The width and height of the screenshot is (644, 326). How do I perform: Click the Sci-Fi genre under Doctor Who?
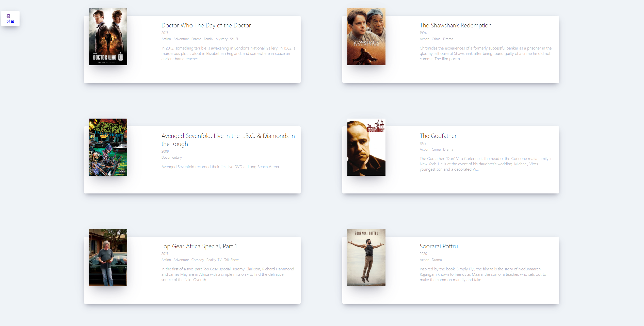coord(234,39)
